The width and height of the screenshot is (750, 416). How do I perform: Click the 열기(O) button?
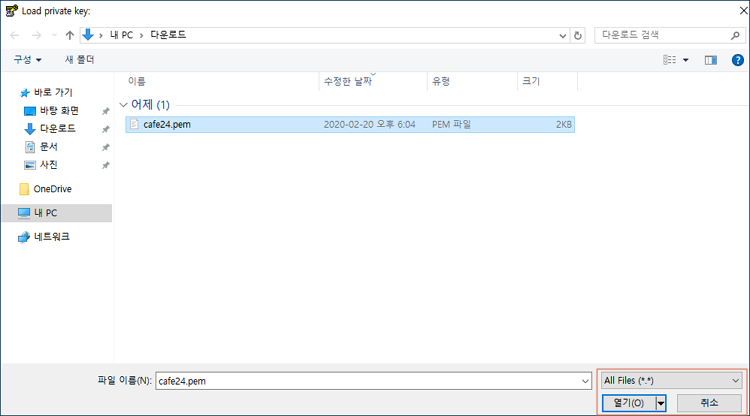(628, 403)
